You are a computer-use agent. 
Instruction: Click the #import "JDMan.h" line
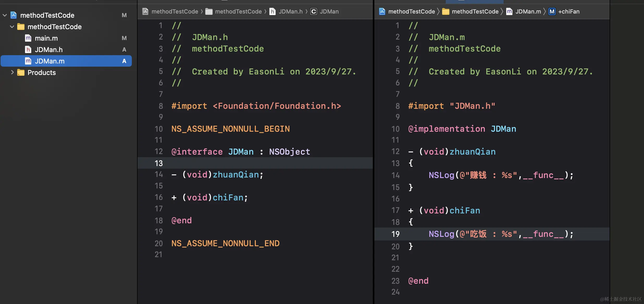(452, 106)
